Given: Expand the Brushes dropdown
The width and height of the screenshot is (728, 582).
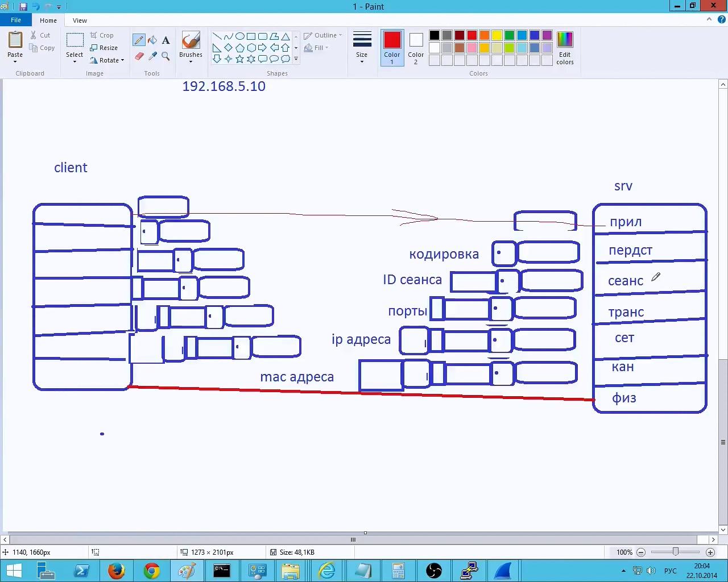Looking at the screenshot, I should (x=191, y=61).
